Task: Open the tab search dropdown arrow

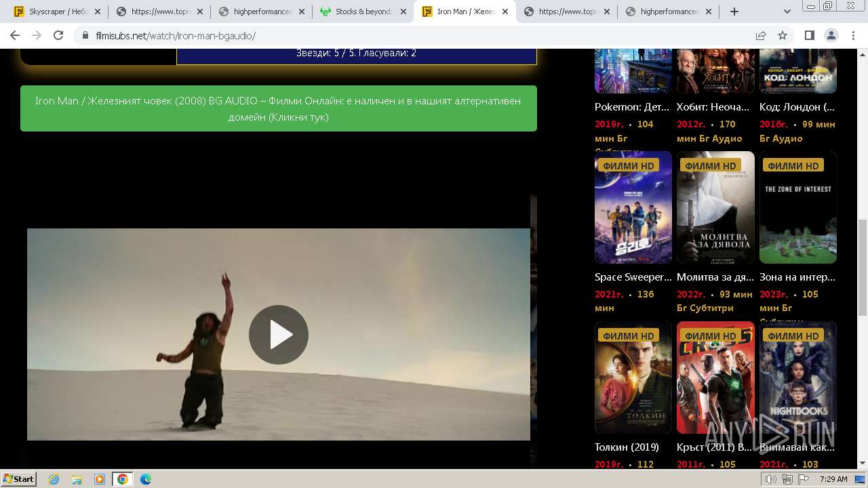Action: tap(787, 12)
